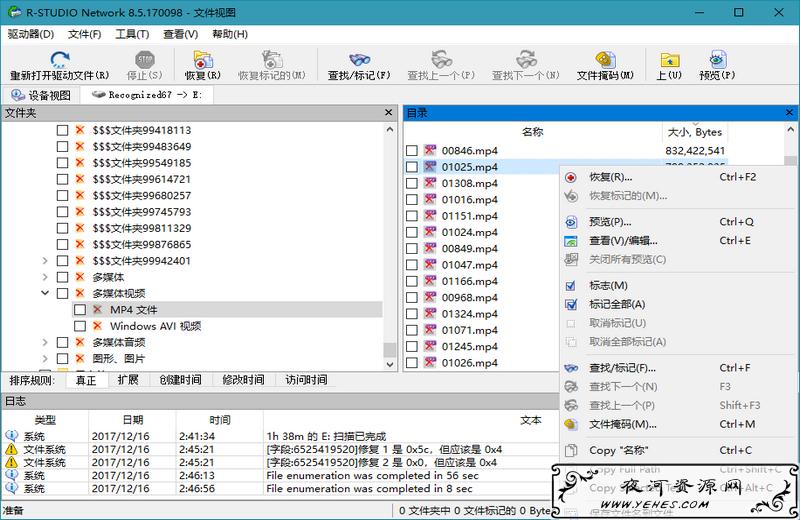Click the R-STUDIO app icon in title bar
Image resolution: width=800 pixels, height=520 pixels.
15,12
